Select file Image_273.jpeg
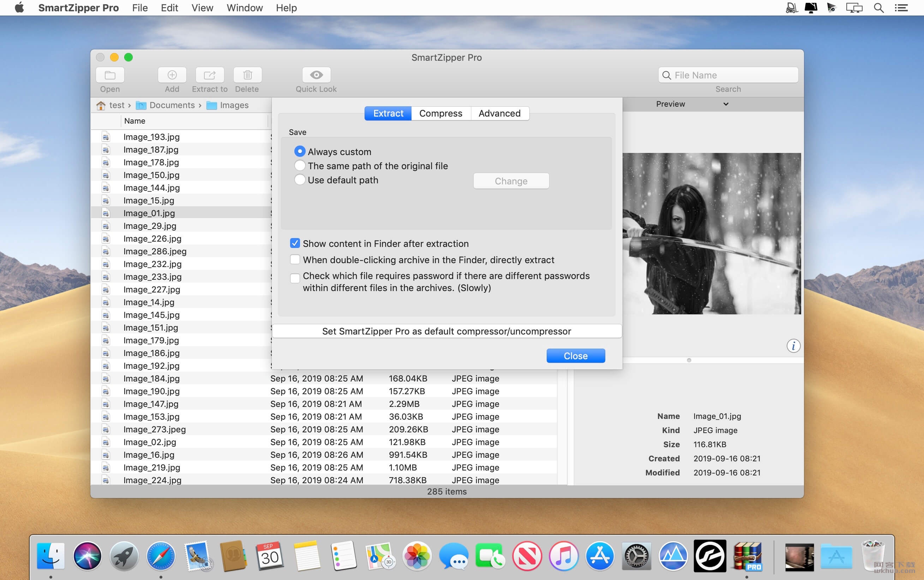This screenshot has height=580, width=924. coord(155,429)
